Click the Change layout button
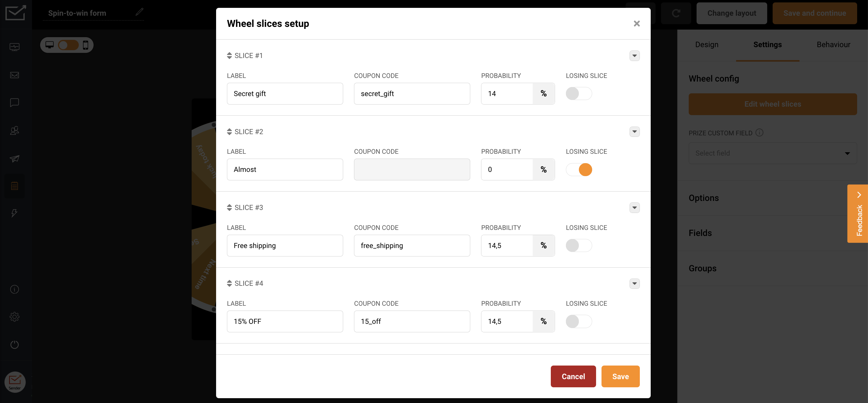 point(732,13)
